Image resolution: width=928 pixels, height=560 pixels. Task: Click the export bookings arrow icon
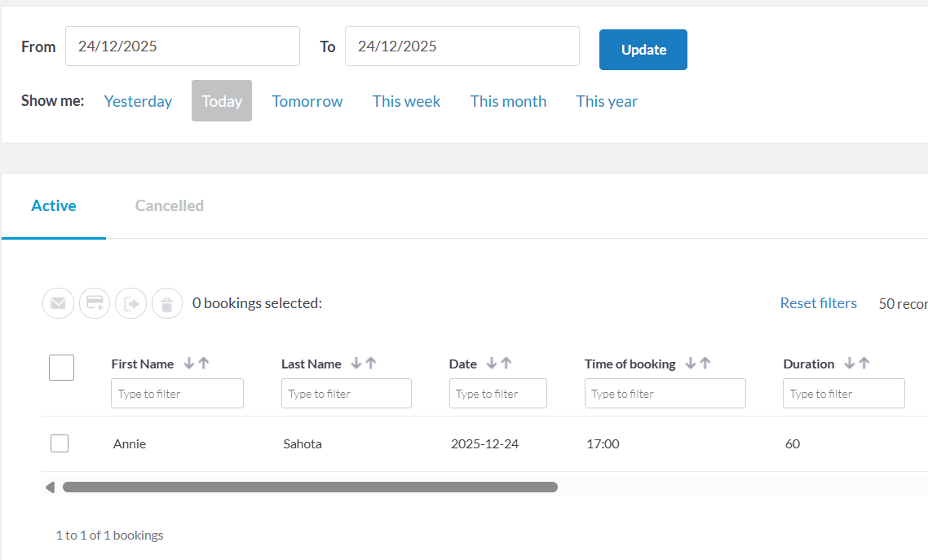(130, 304)
